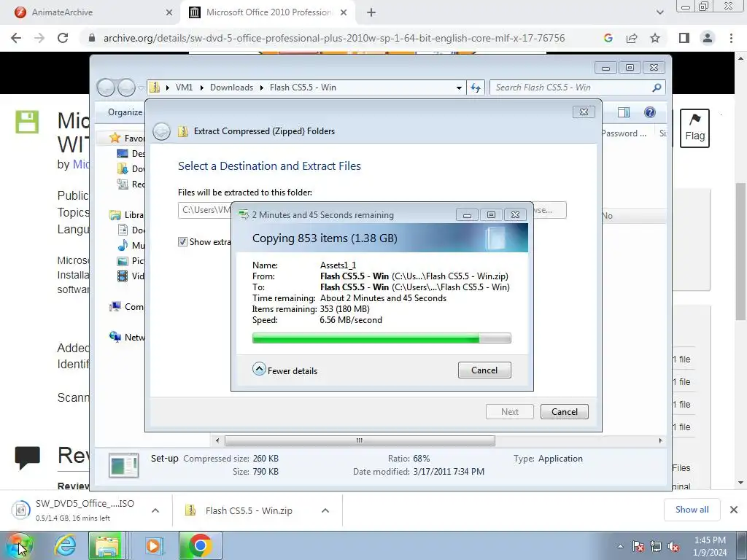This screenshot has width=747, height=560.
Task: Select Music library icon
Action: coord(123,245)
